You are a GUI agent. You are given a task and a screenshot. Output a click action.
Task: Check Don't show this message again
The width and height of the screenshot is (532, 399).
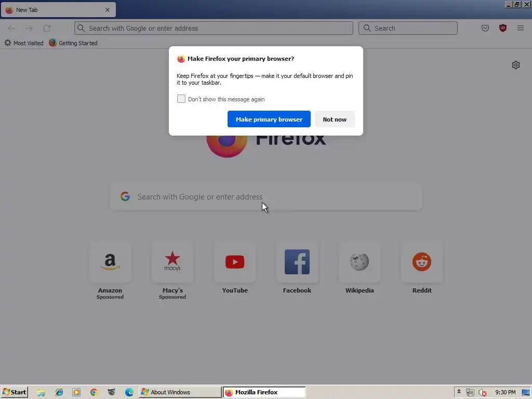(181, 99)
